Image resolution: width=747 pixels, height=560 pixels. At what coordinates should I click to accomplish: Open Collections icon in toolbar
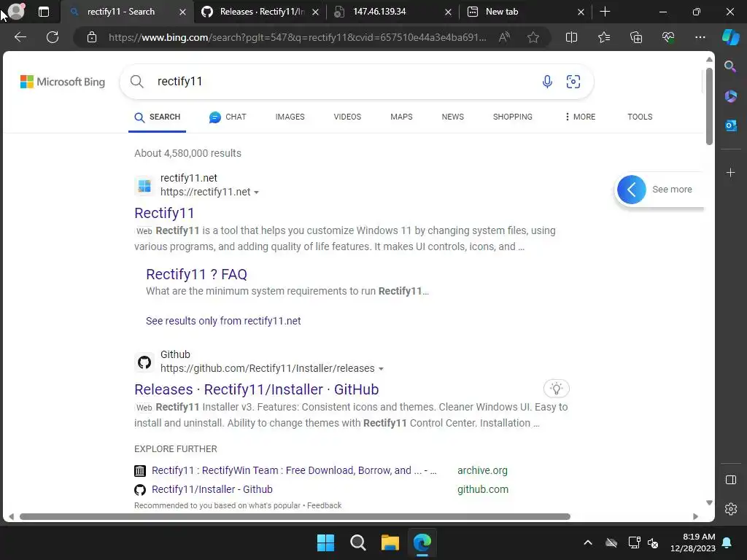coord(636,37)
